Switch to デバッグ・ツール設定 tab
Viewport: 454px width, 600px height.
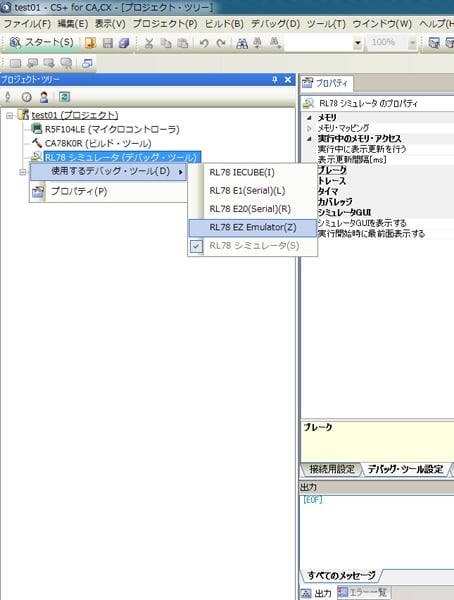click(406, 469)
